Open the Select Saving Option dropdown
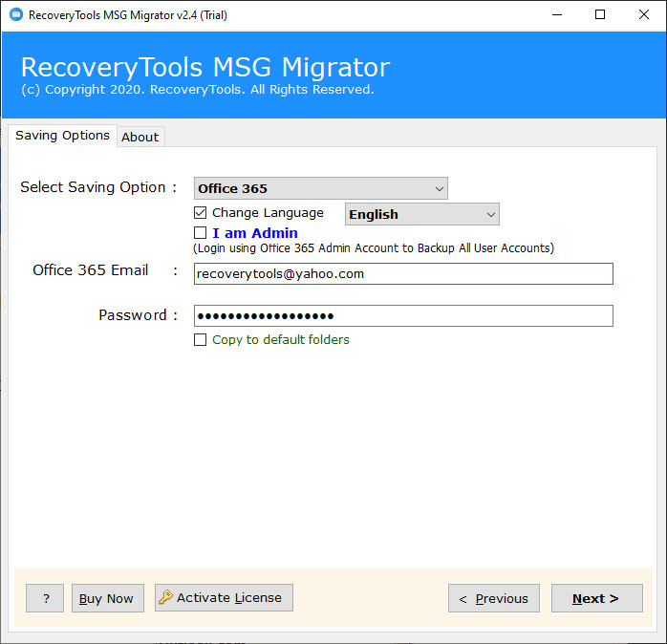667x644 pixels. click(x=321, y=188)
